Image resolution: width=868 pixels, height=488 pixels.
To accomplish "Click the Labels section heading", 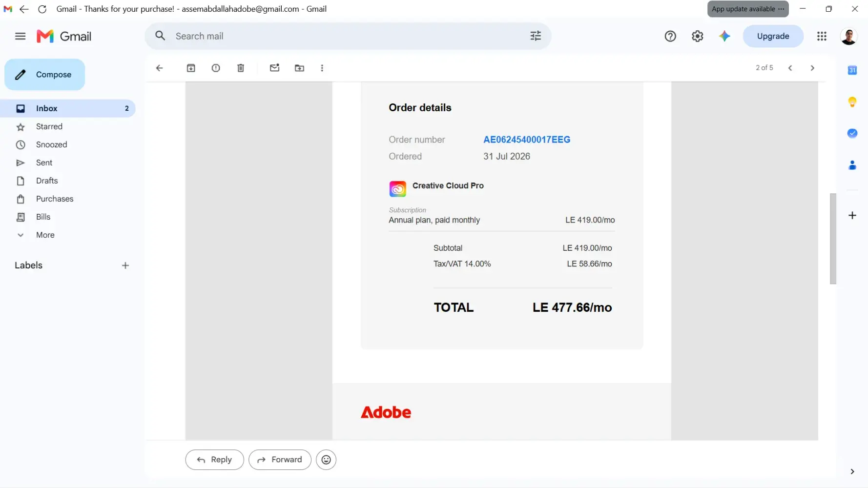I will tap(28, 265).
